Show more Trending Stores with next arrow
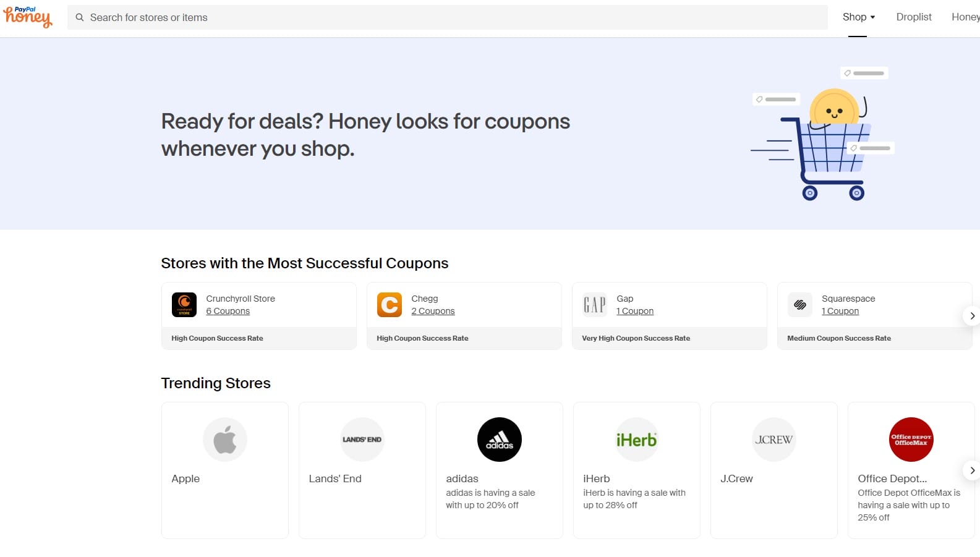980x557 pixels. pyautogui.click(x=972, y=470)
